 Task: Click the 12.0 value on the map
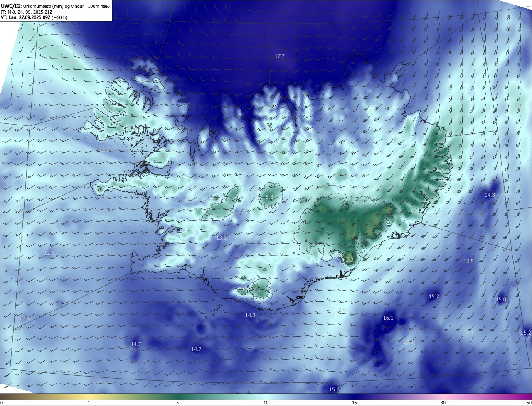point(104,150)
